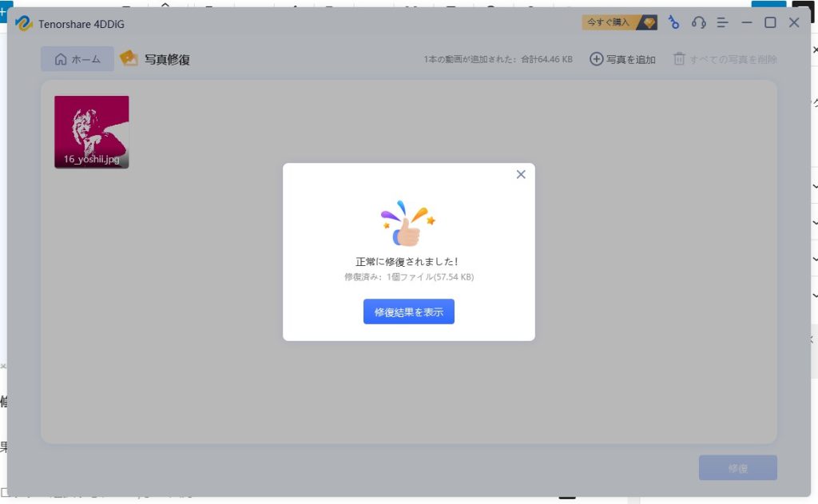Click the 修復 repair button

click(737, 468)
